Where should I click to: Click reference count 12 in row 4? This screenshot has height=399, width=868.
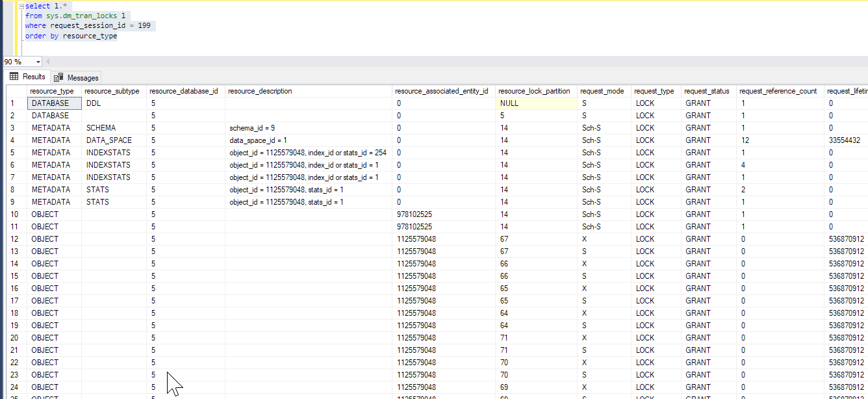click(x=780, y=140)
